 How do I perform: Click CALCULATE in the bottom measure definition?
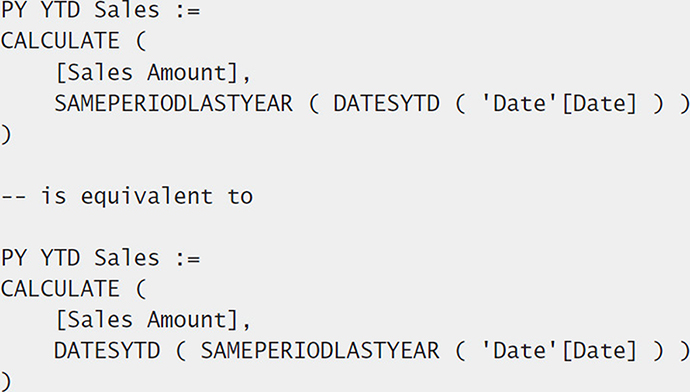60,289
